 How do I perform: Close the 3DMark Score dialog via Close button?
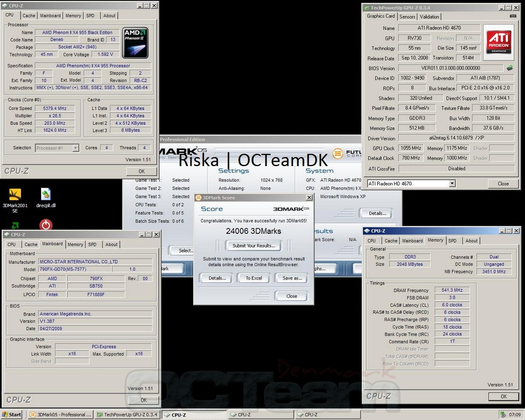[x=291, y=296]
